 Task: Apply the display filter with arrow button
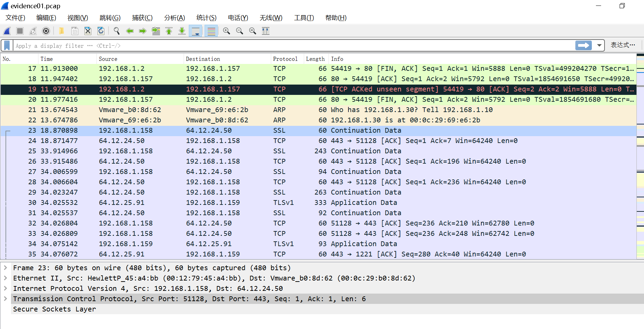coord(583,45)
